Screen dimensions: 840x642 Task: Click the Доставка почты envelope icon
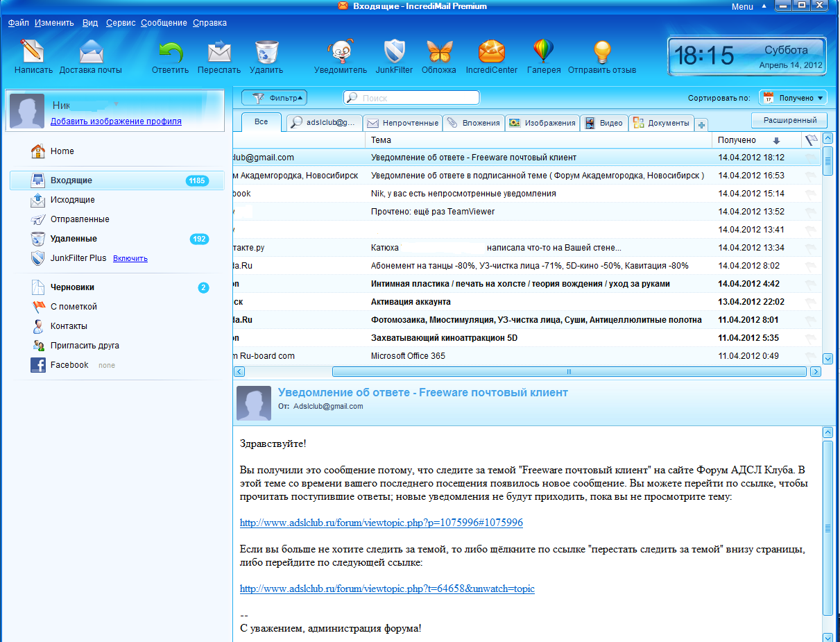pyautogui.click(x=91, y=52)
